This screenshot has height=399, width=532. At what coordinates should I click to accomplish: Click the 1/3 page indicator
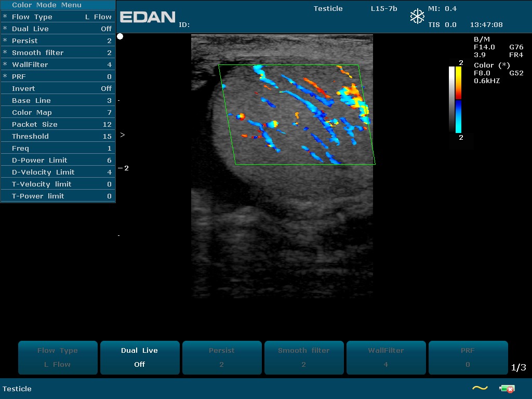(x=518, y=367)
